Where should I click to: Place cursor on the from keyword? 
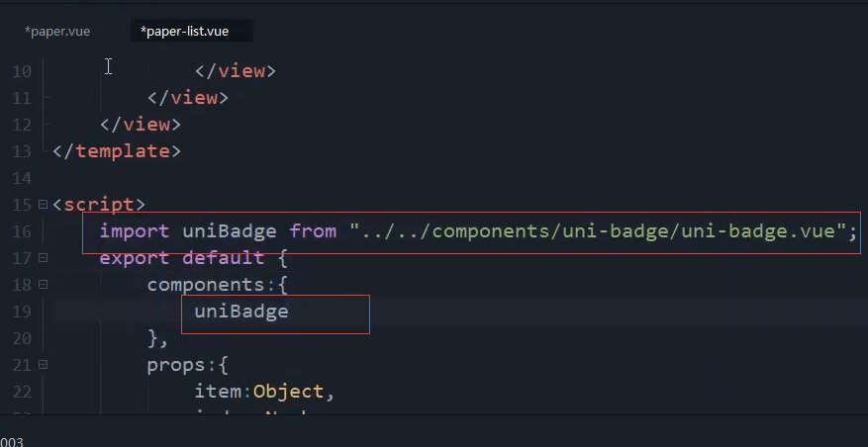313,230
